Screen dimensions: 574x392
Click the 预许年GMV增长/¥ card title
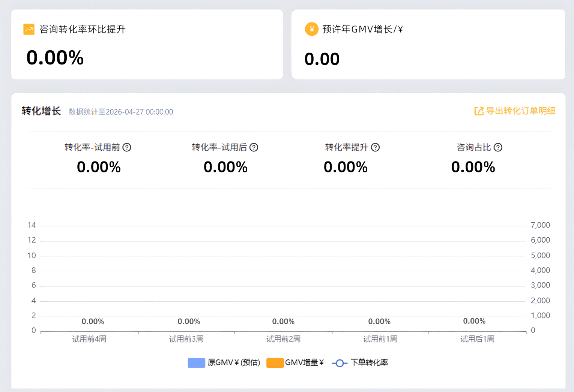[x=362, y=29]
